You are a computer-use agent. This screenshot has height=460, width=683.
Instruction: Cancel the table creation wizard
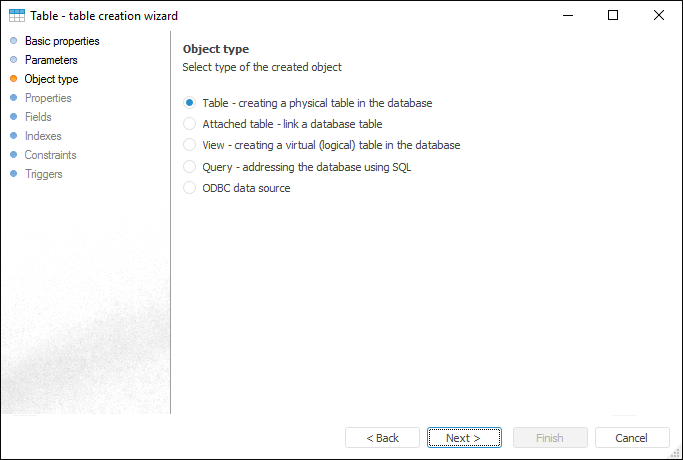pyautogui.click(x=632, y=438)
